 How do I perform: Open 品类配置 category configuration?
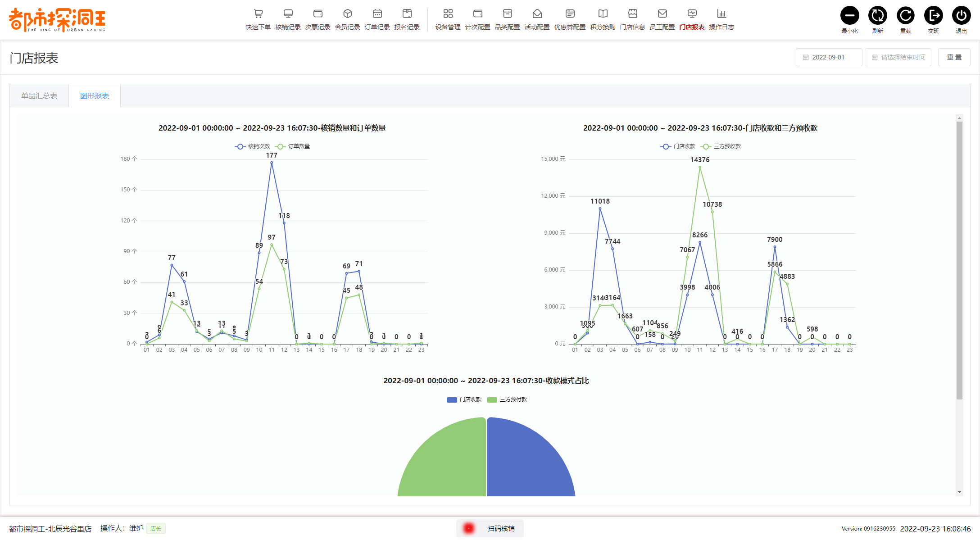click(x=507, y=19)
